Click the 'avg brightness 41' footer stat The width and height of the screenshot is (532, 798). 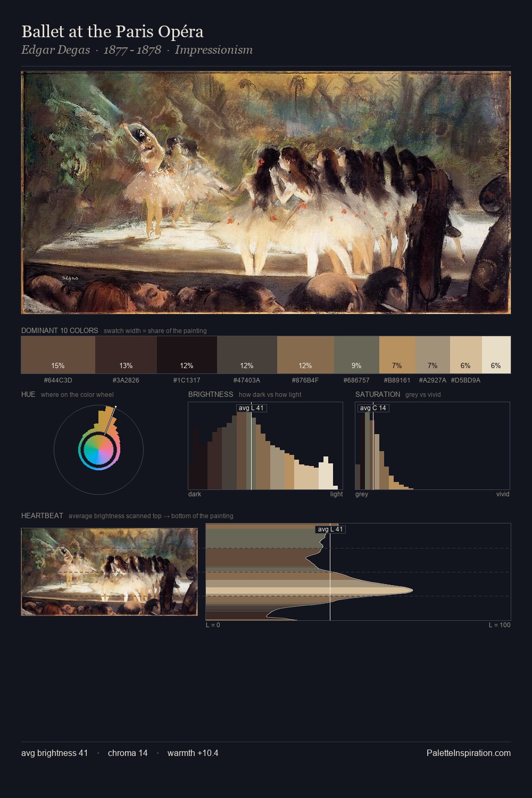click(55, 753)
